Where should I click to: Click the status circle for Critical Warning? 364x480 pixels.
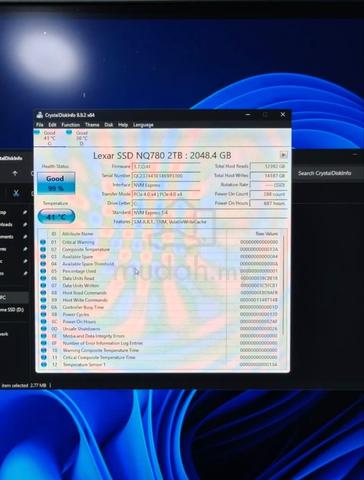coord(43,242)
